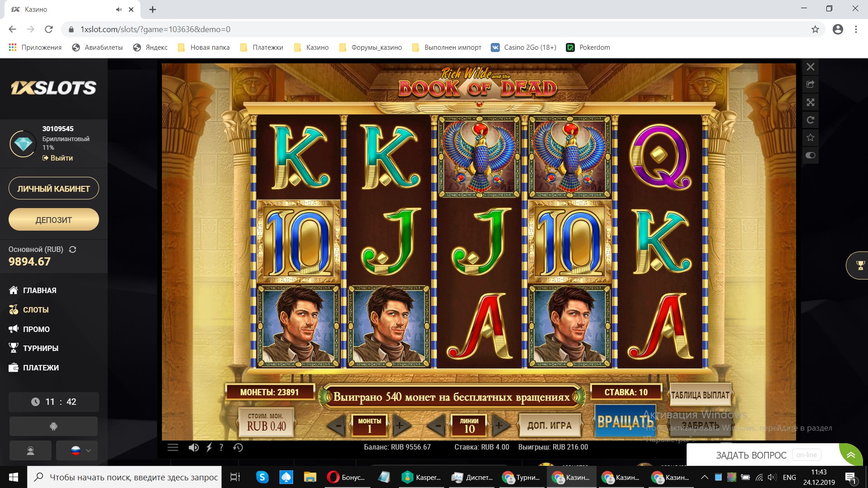Go back with the browser back arrow
Image resolution: width=868 pixels, height=488 pixels.
click(12, 29)
